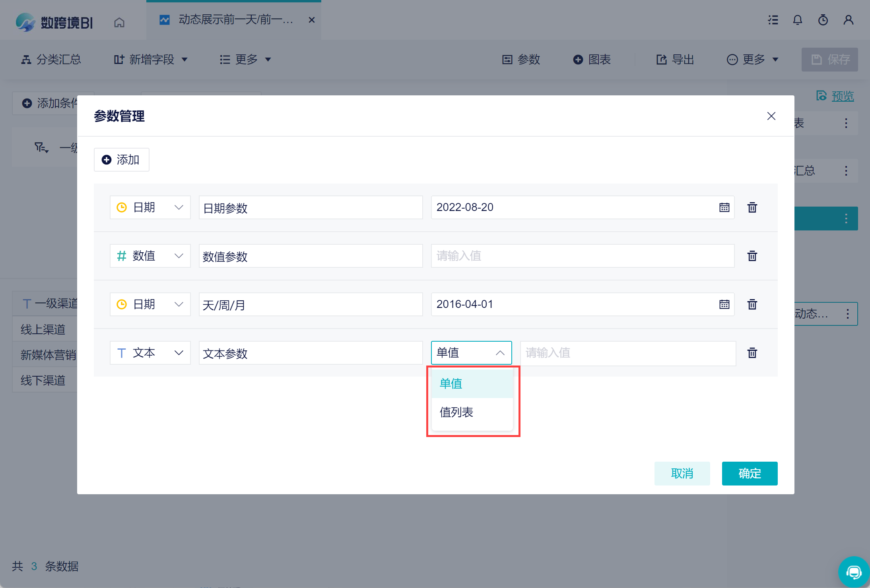This screenshot has height=588, width=870.
Task: Click the 取消 cancel button
Action: pos(682,473)
